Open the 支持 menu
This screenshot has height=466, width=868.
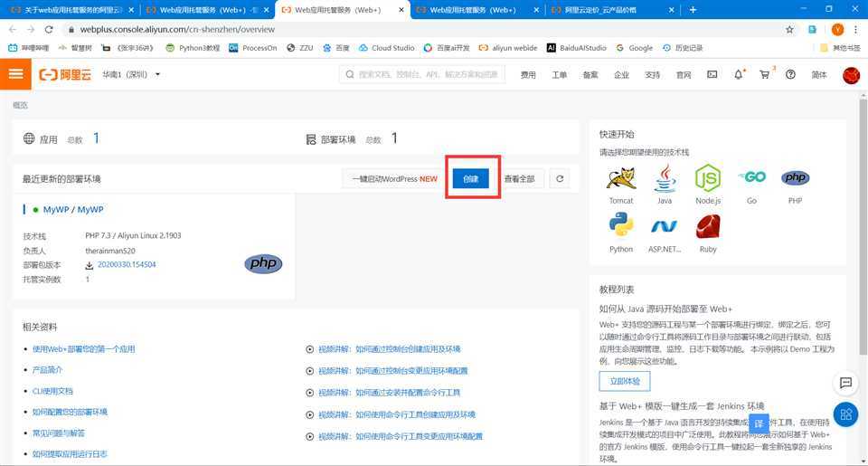click(x=652, y=75)
